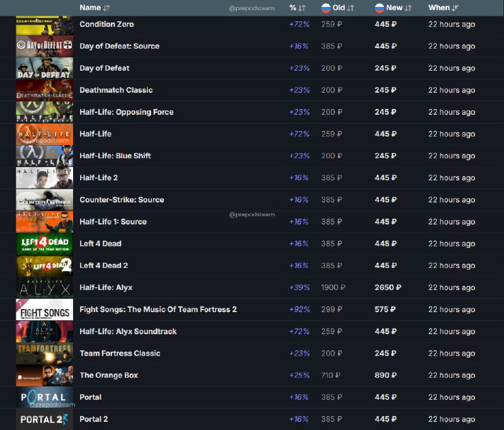Sort by percent change column arrows
The image size is (504, 430).
[302, 8]
